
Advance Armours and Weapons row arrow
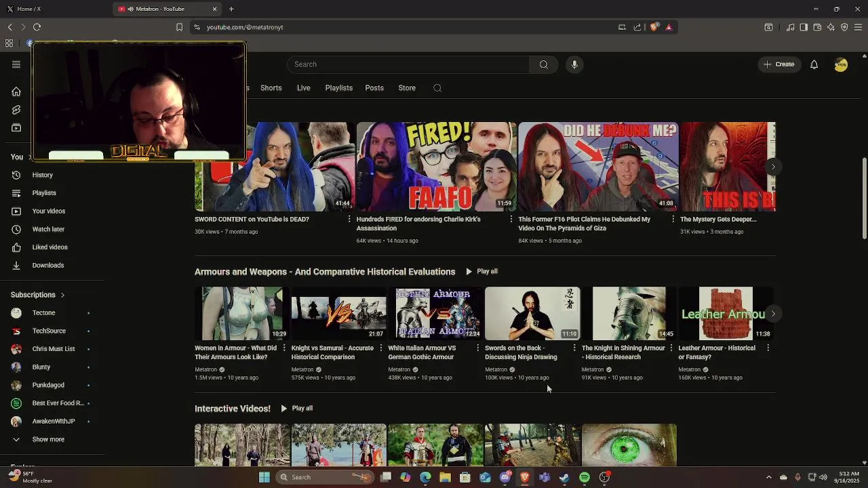pyautogui.click(x=773, y=314)
